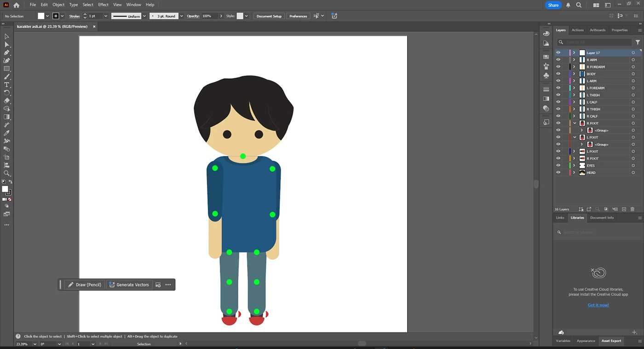Image resolution: width=644 pixels, height=349 pixels.
Task: Hide the R ARM layer
Action: pos(558,60)
